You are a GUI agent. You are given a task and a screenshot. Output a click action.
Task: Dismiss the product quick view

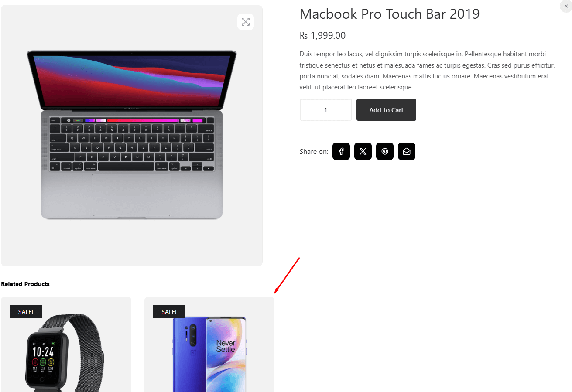(x=566, y=6)
